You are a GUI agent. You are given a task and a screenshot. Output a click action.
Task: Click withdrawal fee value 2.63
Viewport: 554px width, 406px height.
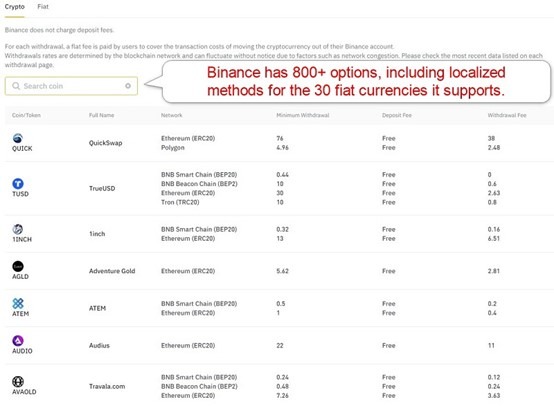click(494, 193)
